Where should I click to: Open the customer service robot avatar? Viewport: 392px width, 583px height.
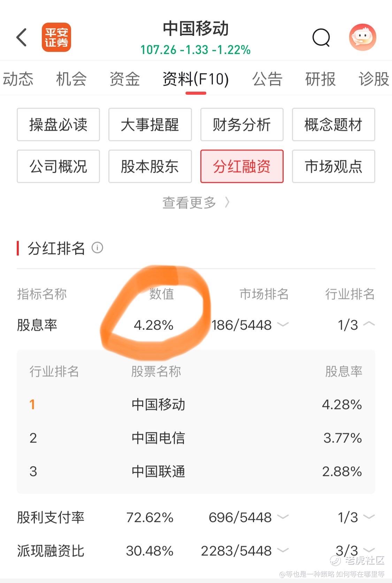tap(362, 37)
